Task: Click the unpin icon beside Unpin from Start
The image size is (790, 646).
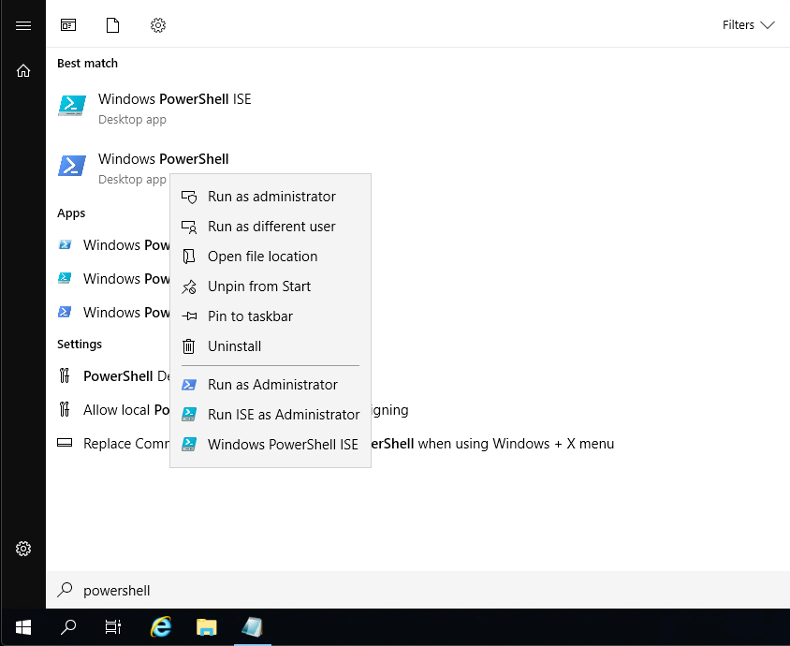Action: [189, 287]
